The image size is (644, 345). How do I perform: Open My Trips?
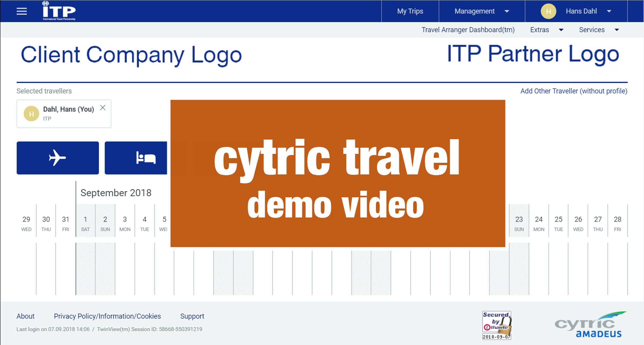point(410,11)
